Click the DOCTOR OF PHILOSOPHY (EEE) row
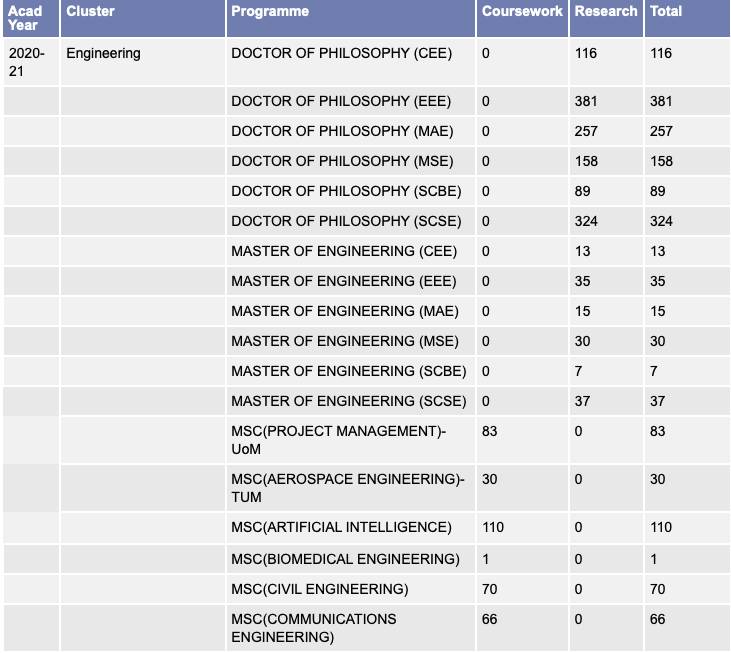 click(341, 101)
